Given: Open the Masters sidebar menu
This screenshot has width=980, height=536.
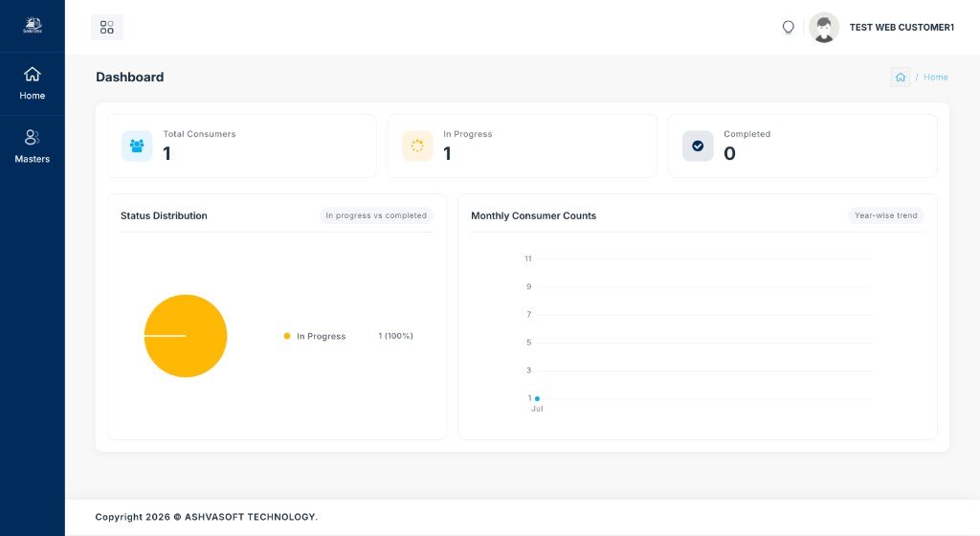Looking at the screenshot, I should point(32,146).
